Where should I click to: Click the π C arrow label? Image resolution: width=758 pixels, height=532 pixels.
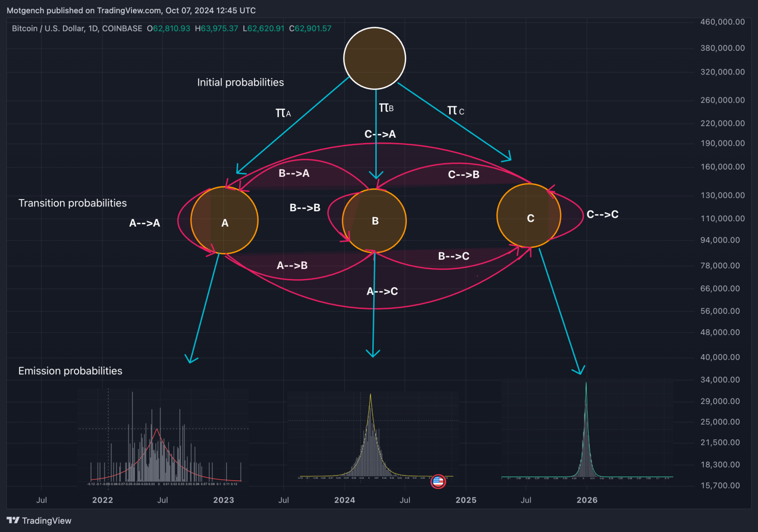(456, 111)
